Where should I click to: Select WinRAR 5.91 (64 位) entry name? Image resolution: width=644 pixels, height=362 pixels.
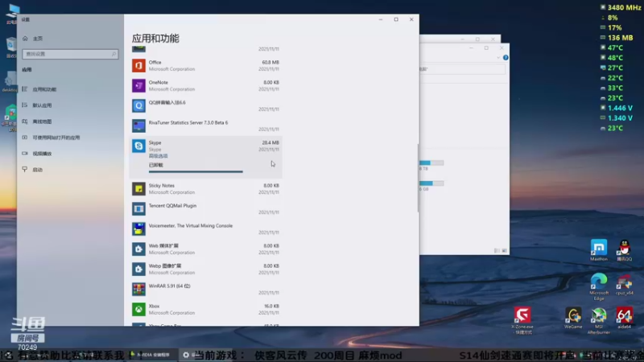(x=169, y=286)
